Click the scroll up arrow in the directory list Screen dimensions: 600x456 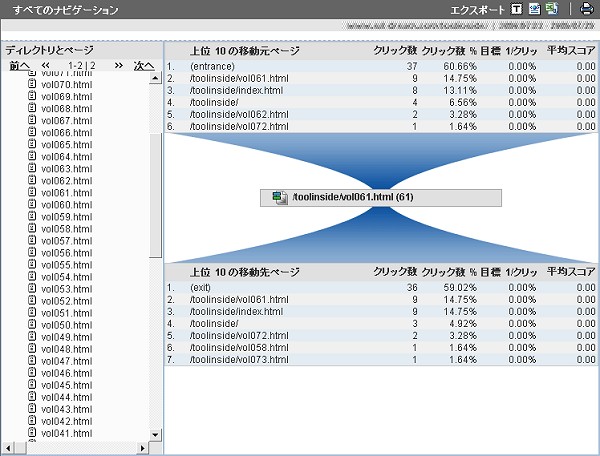(155, 79)
